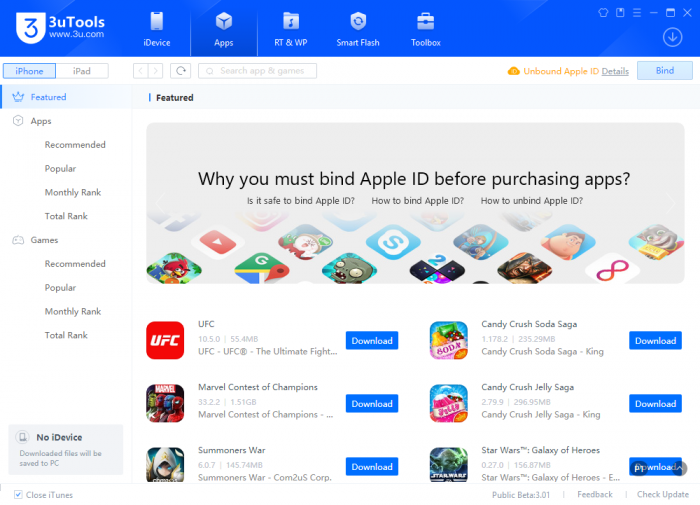Screen dimensions: 700x505
Task: Click the UFC app icon
Action: click(x=165, y=340)
